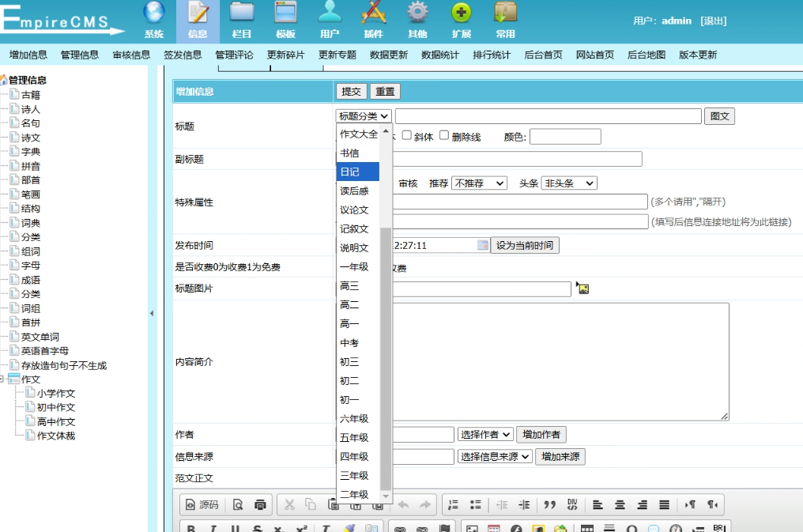Select 中考 in the category list

point(358,343)
